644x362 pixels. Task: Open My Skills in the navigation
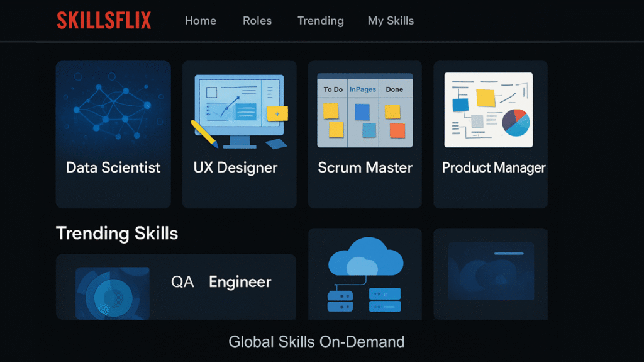click(x=391, y=21)
